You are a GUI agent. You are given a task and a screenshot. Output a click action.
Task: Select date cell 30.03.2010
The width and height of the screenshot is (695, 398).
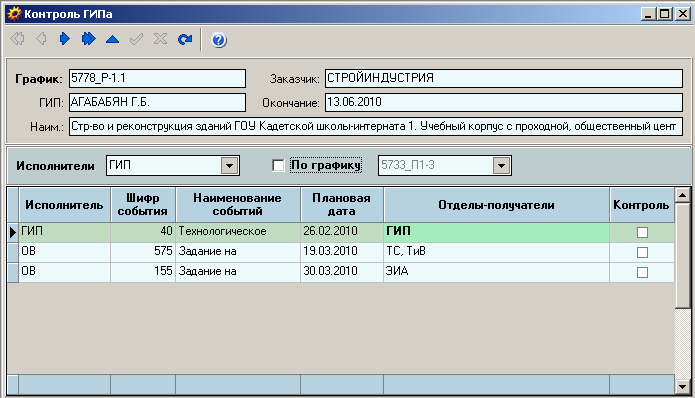[342, 272]
